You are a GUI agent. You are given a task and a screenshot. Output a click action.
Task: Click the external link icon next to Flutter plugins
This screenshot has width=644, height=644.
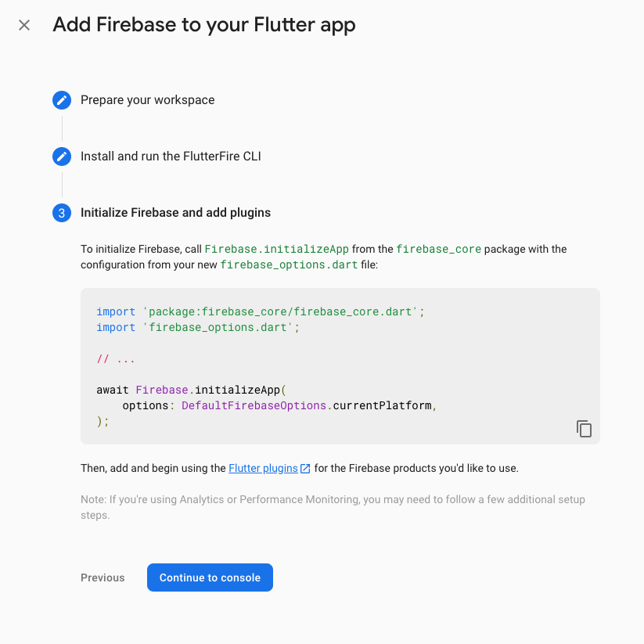tap(305, 467)
